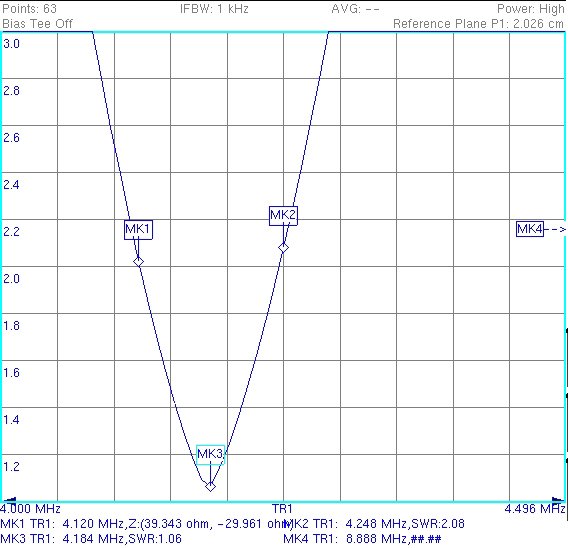The image size is (568, 548).
Task: Click the start frequency 4.000 MHz
Action: pos(30,509)
